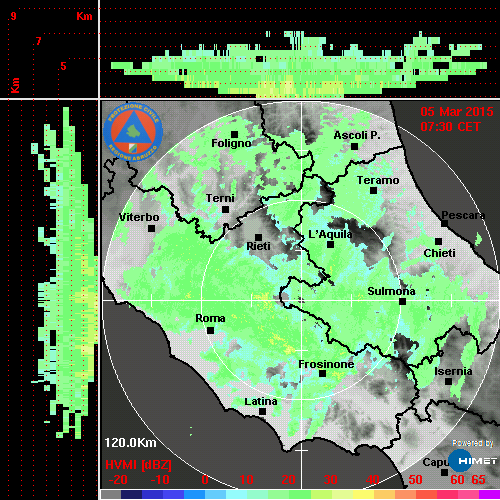Select the bright yellow swatch on the dBZ scale

(x=363, y=494)
